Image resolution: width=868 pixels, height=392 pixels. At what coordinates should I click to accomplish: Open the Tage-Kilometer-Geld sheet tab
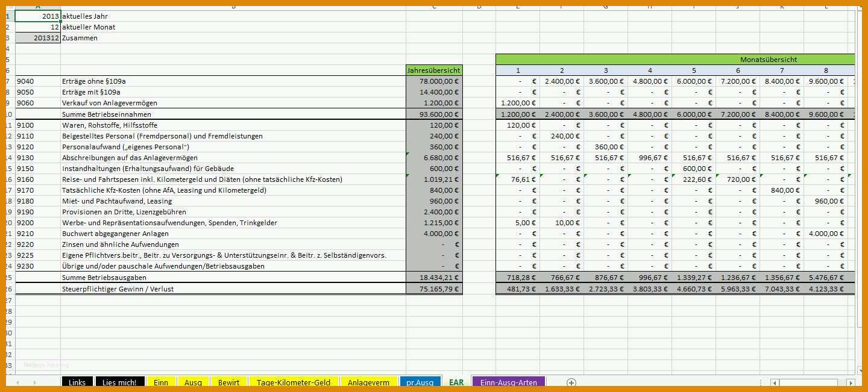(x=294, y=382)
